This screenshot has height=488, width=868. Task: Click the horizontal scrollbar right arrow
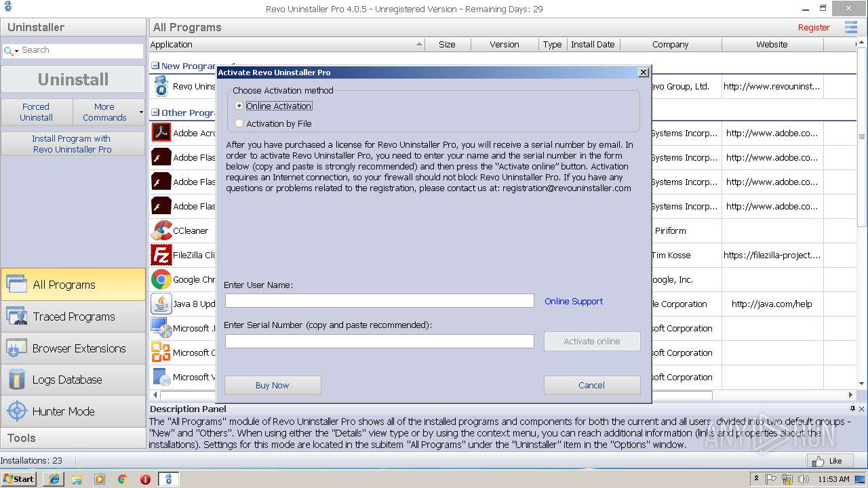851,394
